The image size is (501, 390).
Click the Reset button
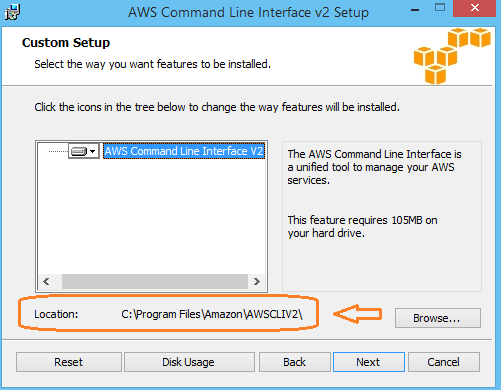pyautogui.click(x=69, y=362)
